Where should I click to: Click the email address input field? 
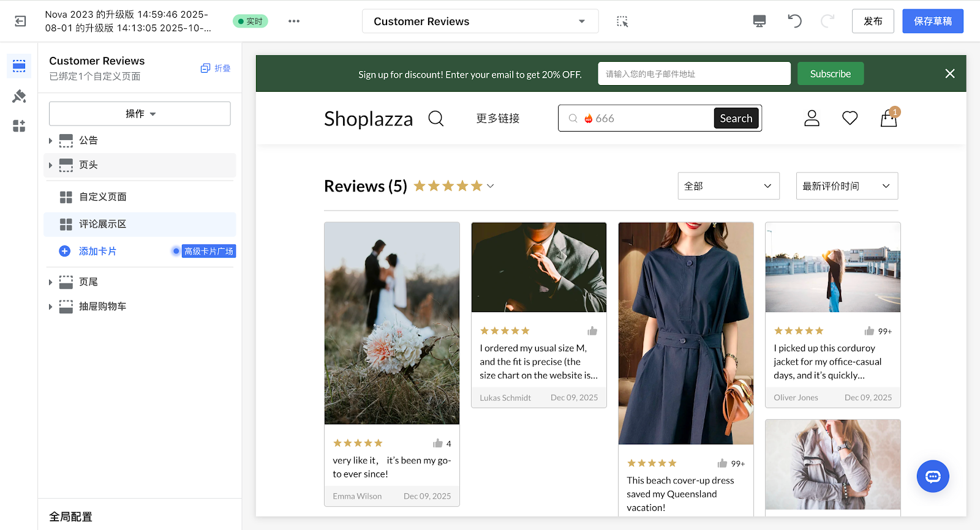[693, 73]
